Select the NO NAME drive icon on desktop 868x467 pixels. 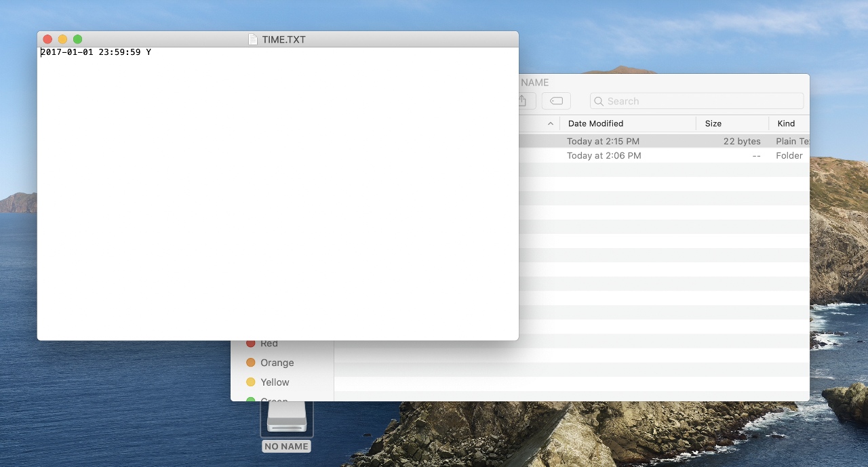pos(287,417)
